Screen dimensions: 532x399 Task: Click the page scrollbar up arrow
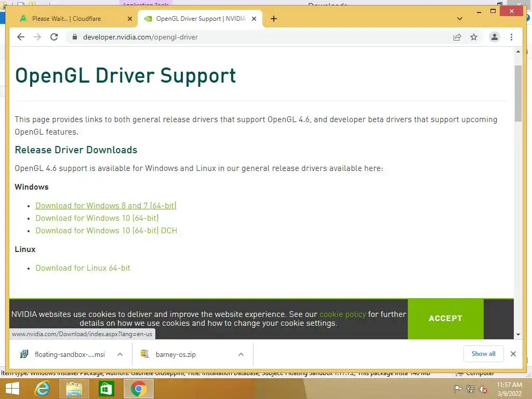518,51
